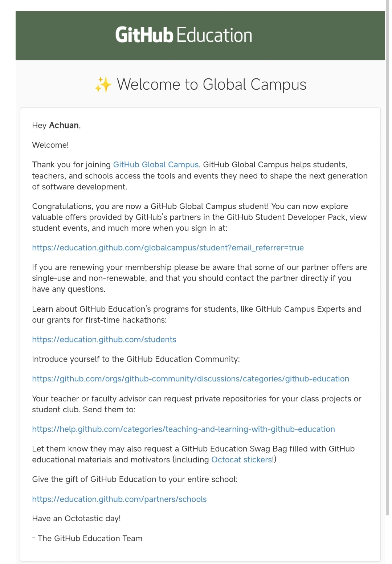
Task: Click the "Welcome to Global Campus" heading
Action: [x=211, y=85]
